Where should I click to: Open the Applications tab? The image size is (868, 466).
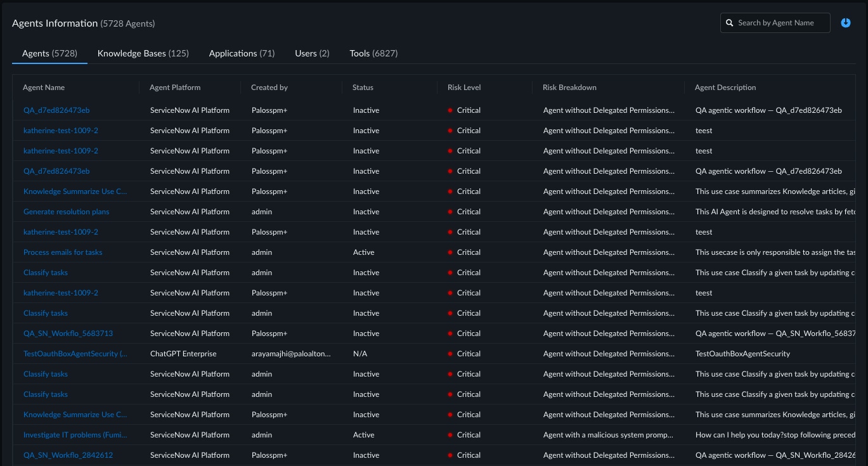(x=242, y=53)
